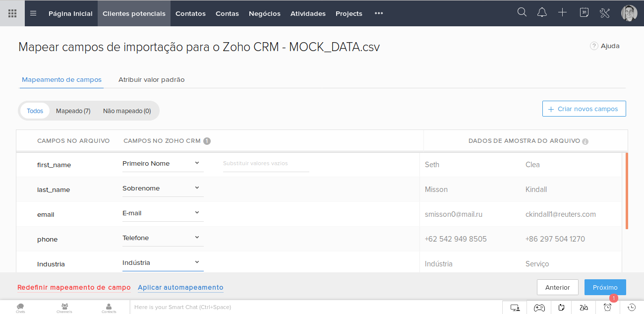Select the Todos filter
This screenshot has width=644, height=314.
35,111
